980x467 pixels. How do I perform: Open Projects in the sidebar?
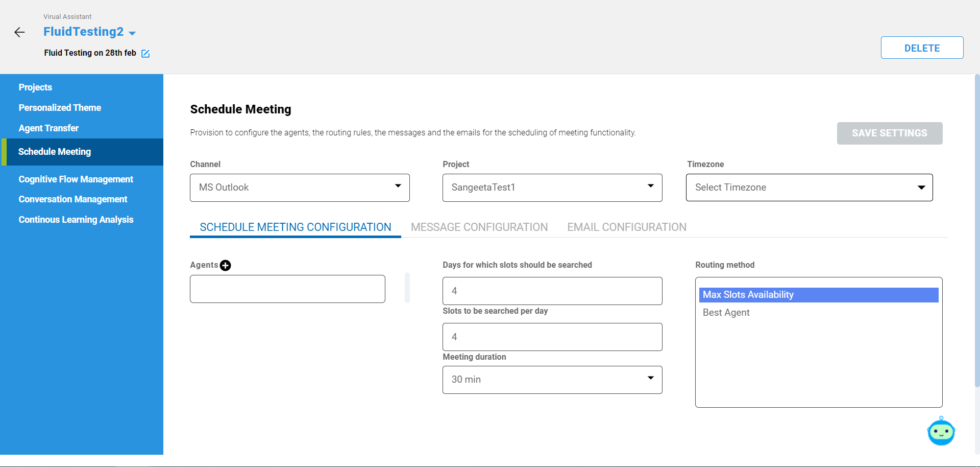(35, 87)
